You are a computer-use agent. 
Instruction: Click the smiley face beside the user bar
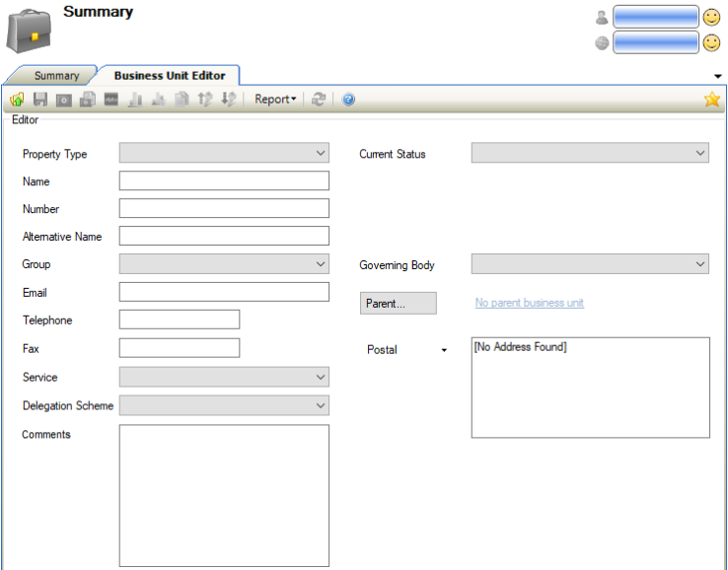711,17
